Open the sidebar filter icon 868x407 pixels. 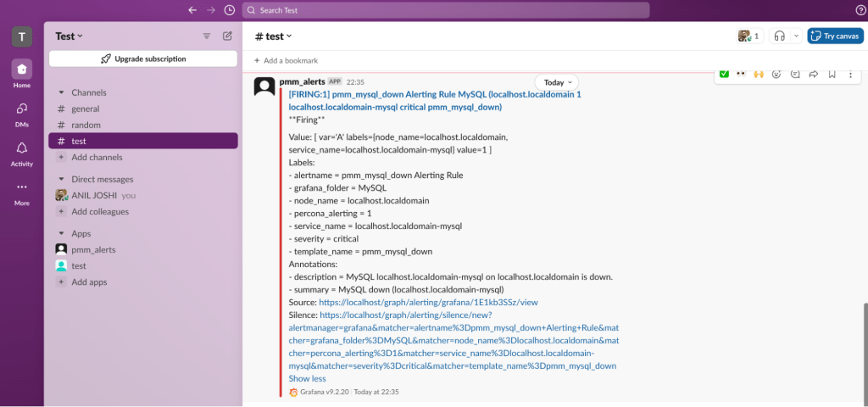(207, 36)
